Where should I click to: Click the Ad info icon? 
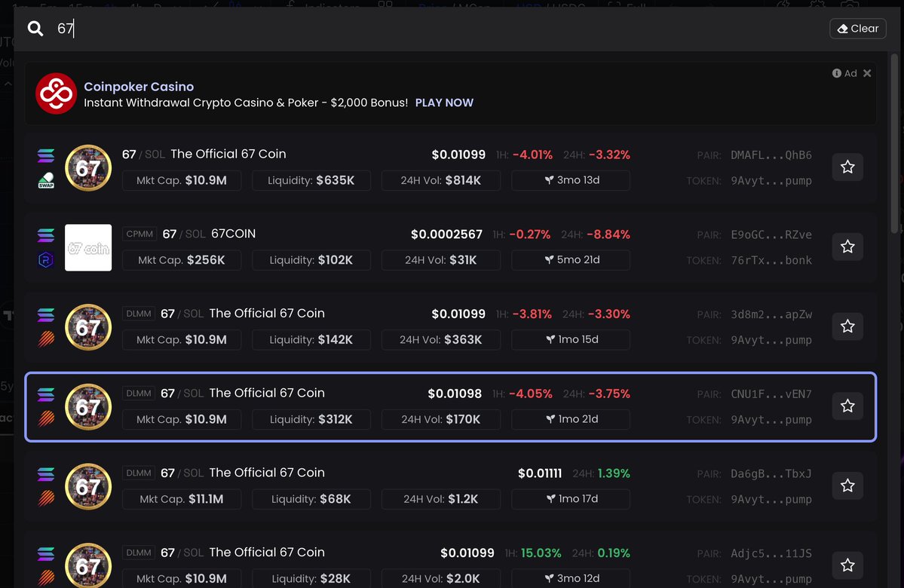[837, 73]
